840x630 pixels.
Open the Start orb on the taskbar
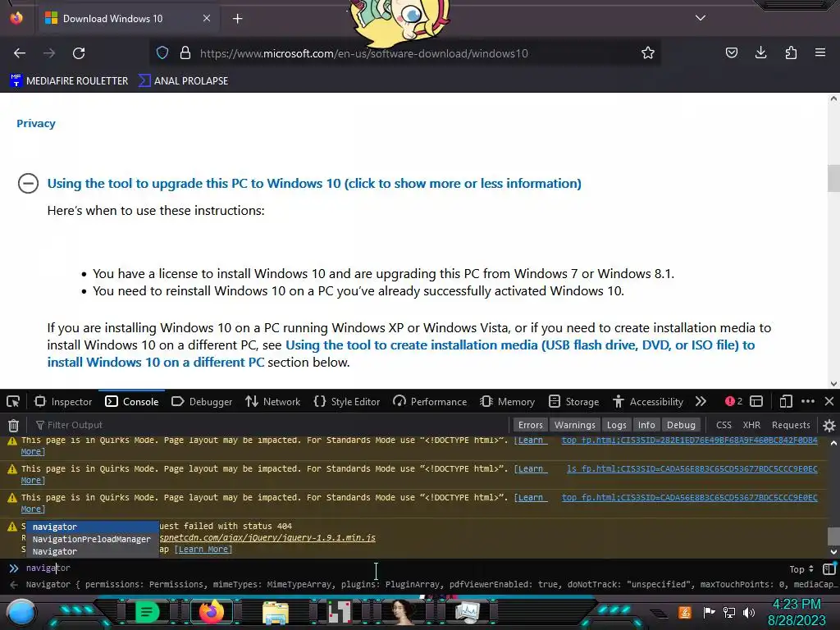pos(21,612)
